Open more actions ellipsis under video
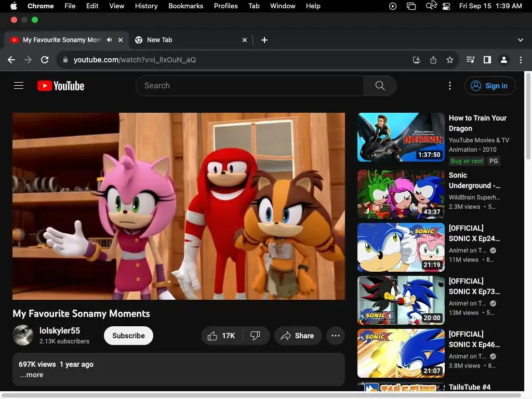 (x=336, y=336)
